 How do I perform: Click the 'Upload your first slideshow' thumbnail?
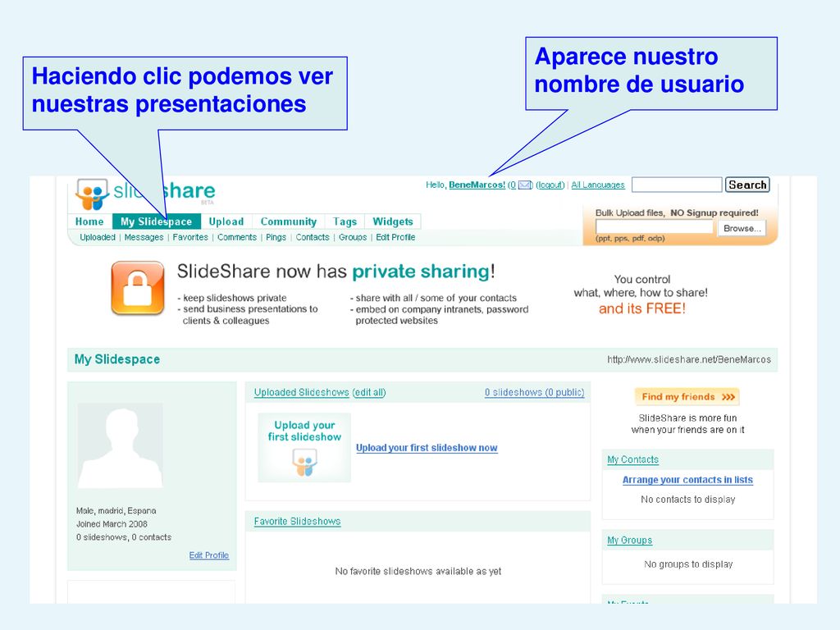(304, 447)
